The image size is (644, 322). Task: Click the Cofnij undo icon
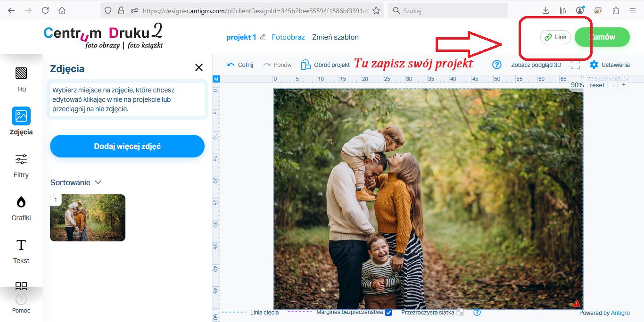click(x=231, y=65)
